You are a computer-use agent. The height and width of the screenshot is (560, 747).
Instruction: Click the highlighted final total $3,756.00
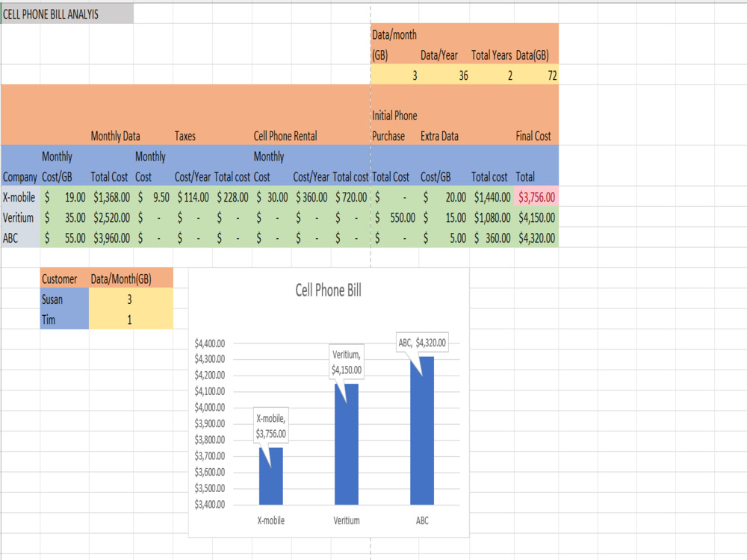[536, 196]
